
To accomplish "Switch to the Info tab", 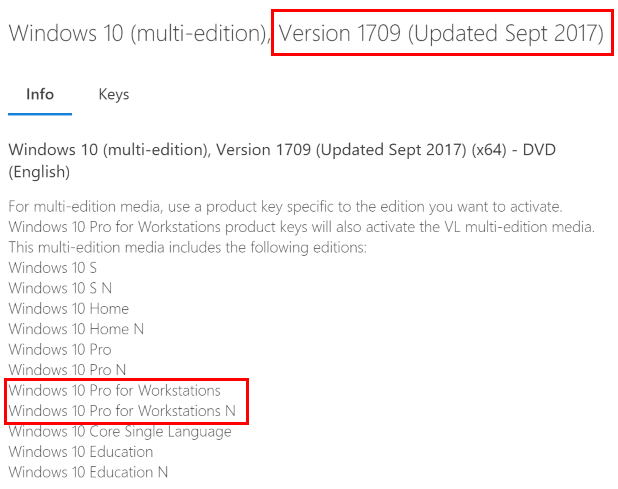I will [x=40, y=95].
